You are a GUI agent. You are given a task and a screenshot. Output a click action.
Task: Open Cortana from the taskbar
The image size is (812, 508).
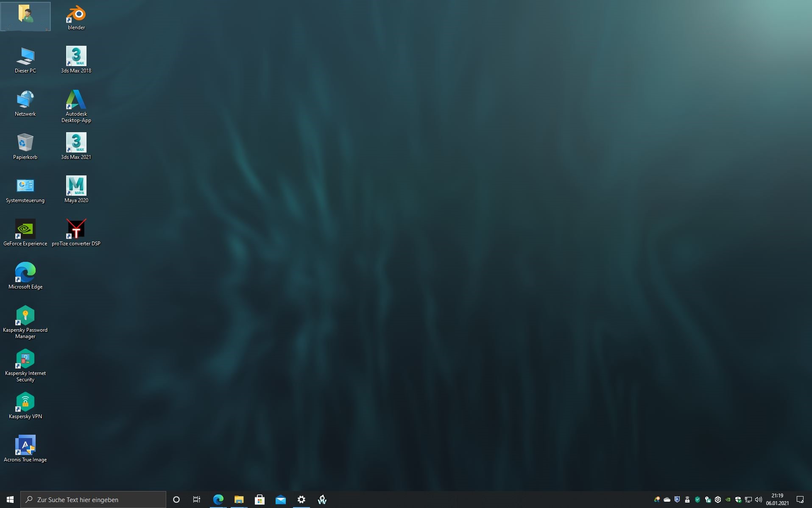pos(176,500)
